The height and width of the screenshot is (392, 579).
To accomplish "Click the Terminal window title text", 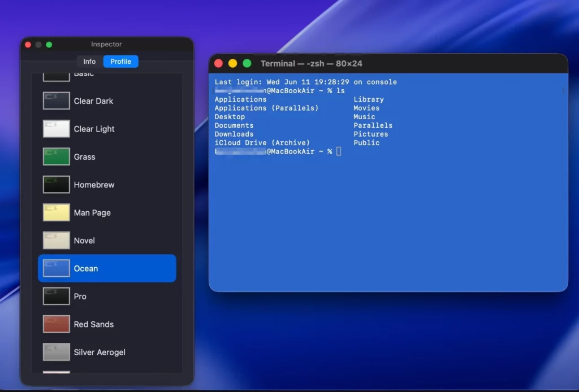I will pyautogui.click(x=312, y=63).
